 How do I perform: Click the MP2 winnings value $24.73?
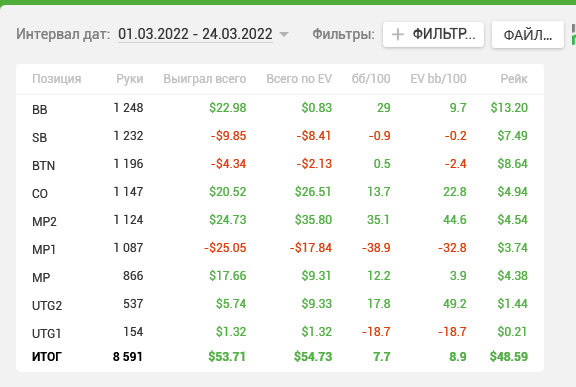click(x=227, y=220)
